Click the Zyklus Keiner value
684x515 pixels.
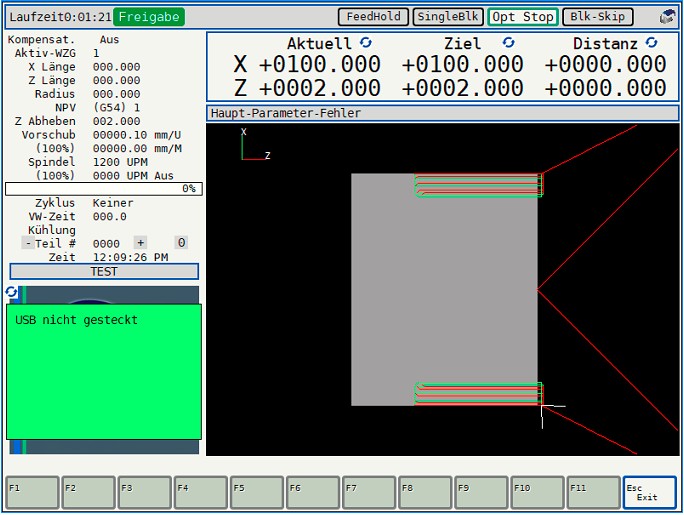(x=113, y=203)
